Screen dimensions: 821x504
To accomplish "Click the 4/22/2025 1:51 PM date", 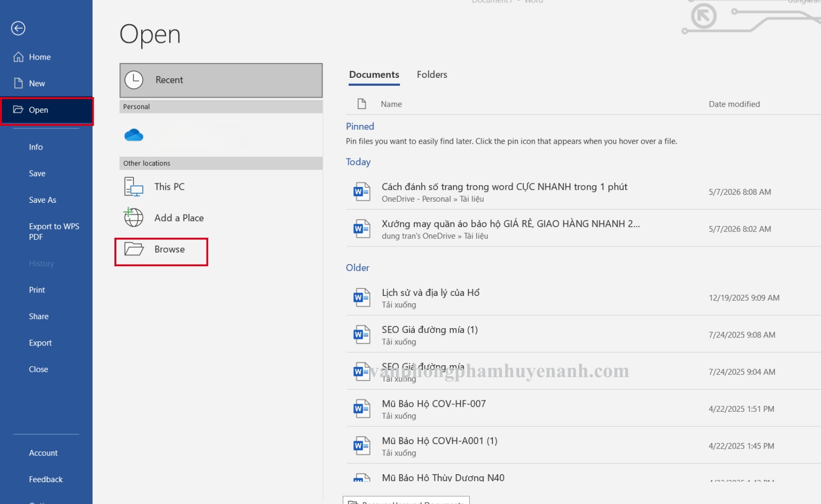I will pos(741,409).
